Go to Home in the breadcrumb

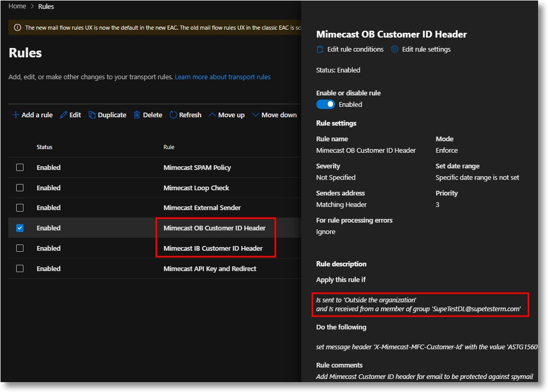tap(17, 6)
